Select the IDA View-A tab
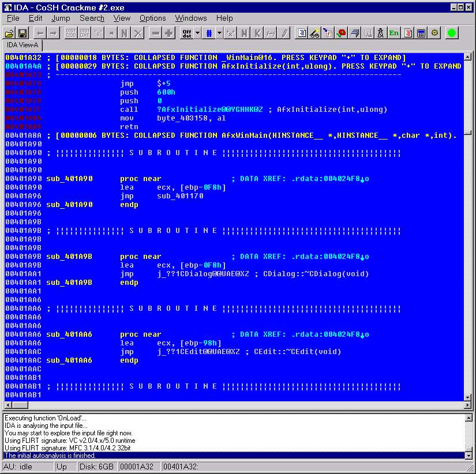This screenshot has height=474, width=476. (22, 45)
